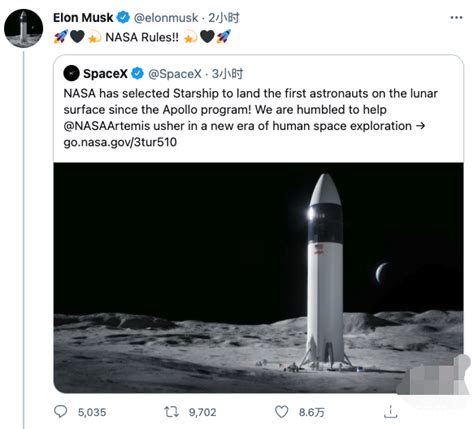Screen dimensions: 474x429
Task: Open the reply speech bubble icon
Action: (x=60, y=412)
